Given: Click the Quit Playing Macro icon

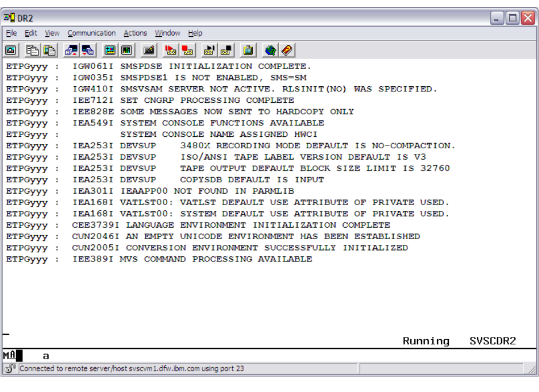Looking at the screenshot, I should 226,51.
